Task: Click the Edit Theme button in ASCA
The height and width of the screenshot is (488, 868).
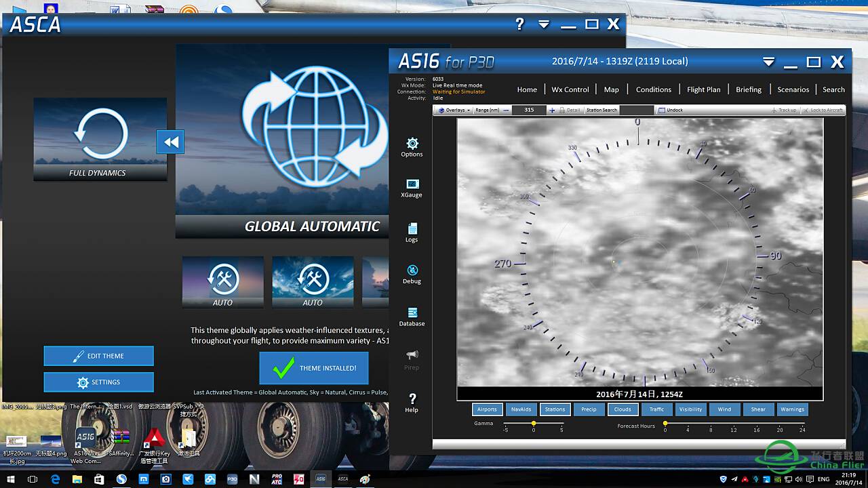Action: (x=98, y=356)
